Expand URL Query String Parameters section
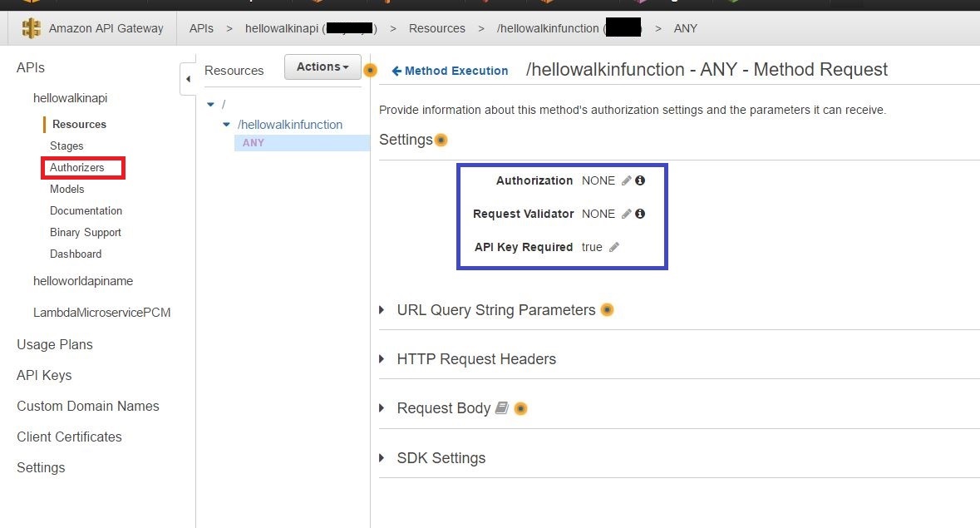980x528 pixels. click(x=382, y=310)
